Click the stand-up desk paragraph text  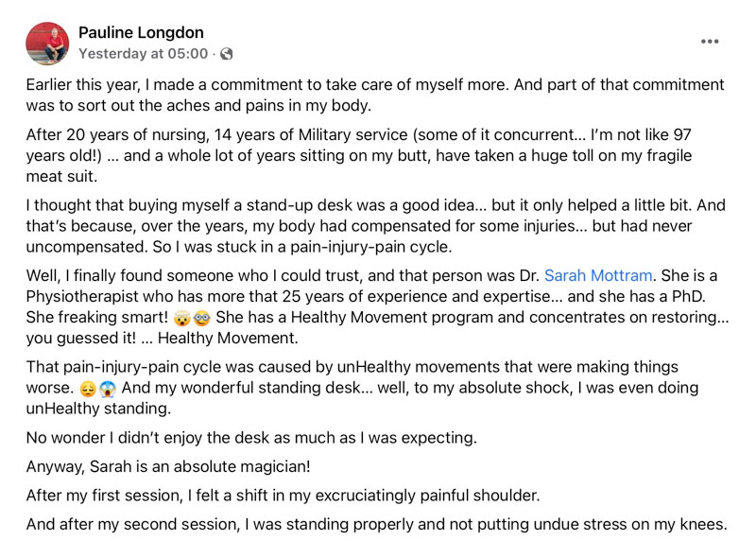click(x=375, y=226)
